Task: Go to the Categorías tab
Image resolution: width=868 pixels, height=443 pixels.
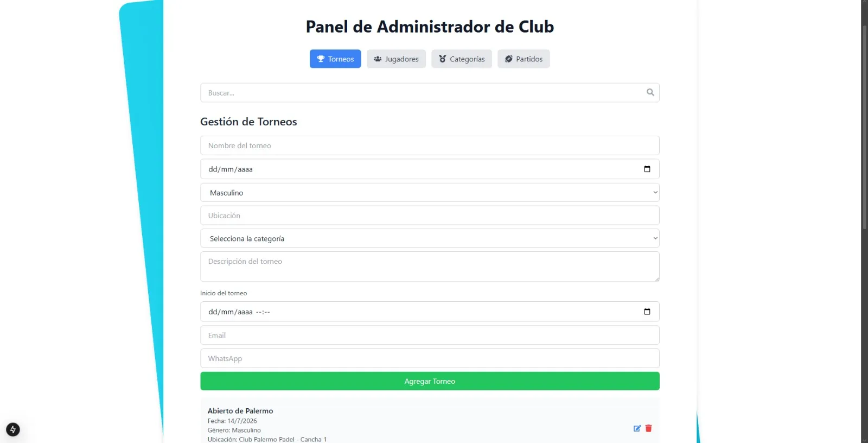Action: [462, 59]
